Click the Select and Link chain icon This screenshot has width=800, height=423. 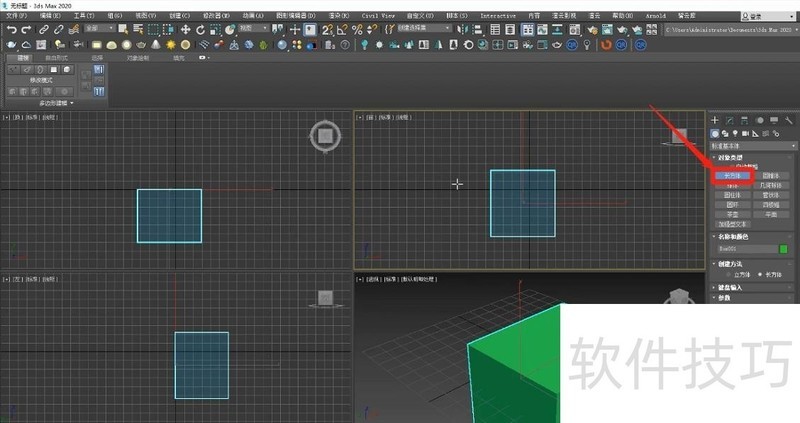tap(44, 30)
